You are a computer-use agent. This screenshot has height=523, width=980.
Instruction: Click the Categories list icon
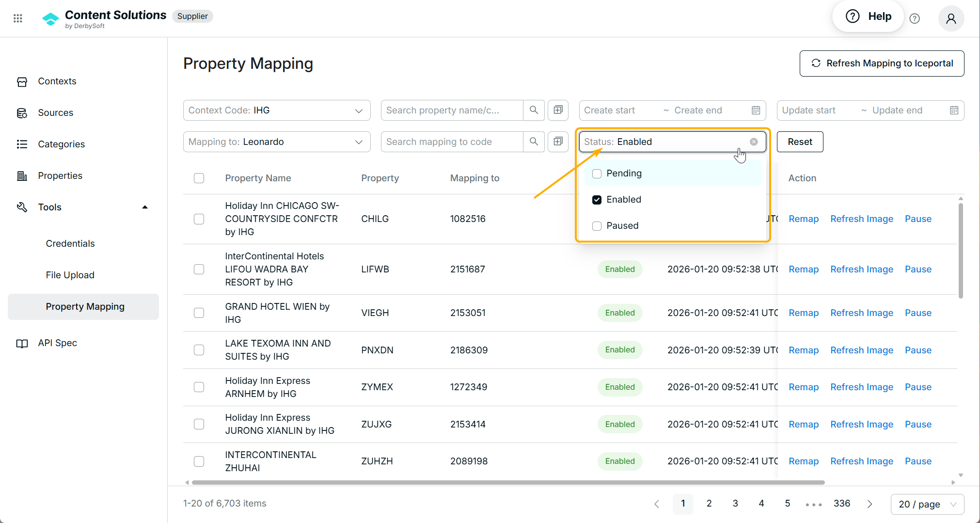22,144
